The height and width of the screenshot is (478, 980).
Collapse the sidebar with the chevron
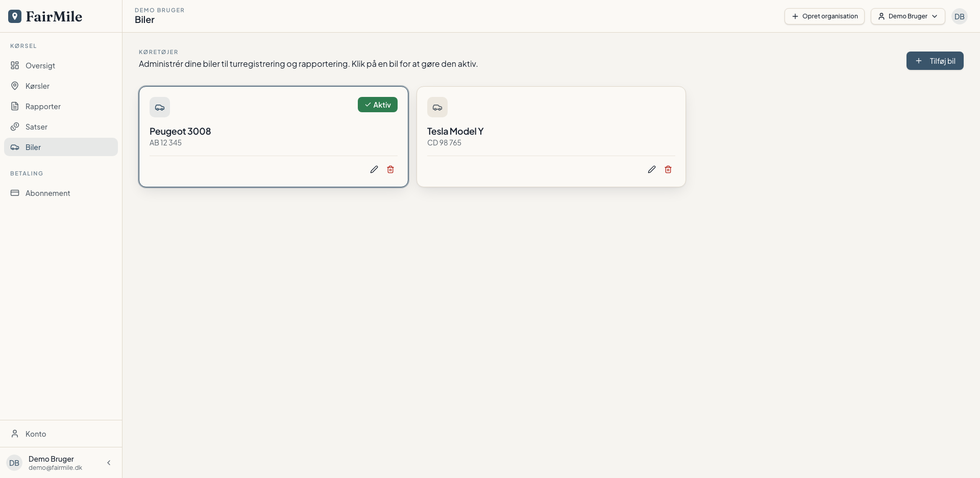pyautogui.click(x=109, y=463)
